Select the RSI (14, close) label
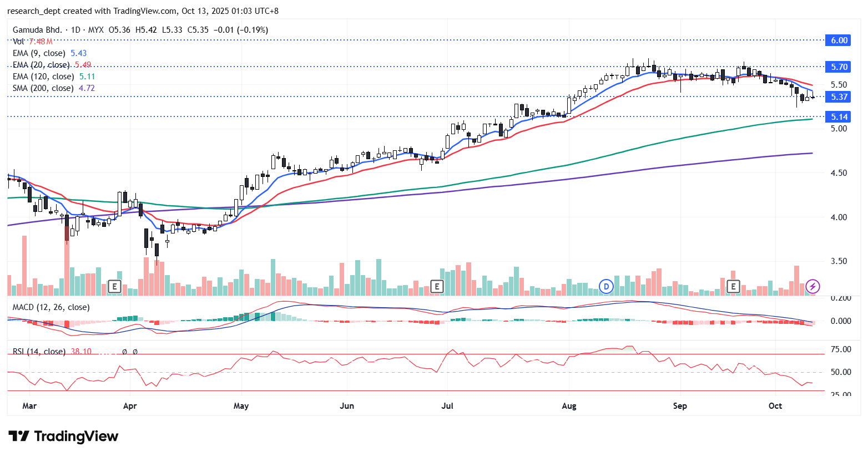The image size is (868, 457). pos(39,352)
